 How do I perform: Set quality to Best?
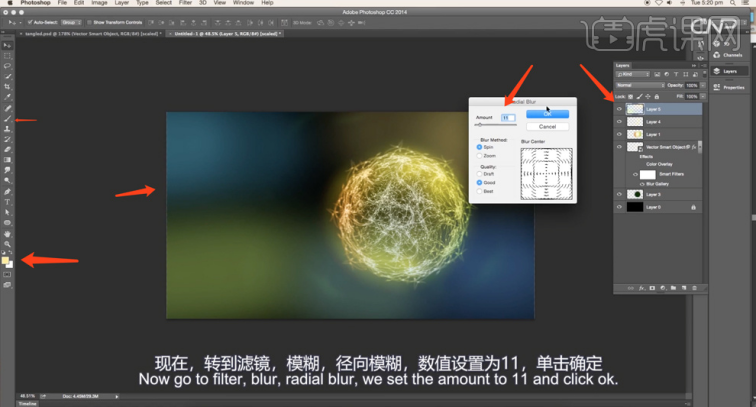pyautogui.click(x=479, y=191)
